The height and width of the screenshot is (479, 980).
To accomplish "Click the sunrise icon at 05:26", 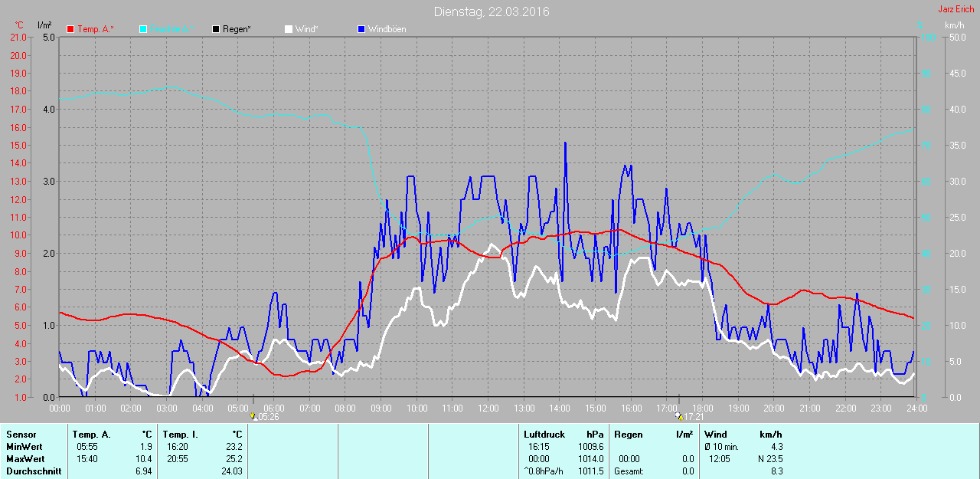I will click(x=253, y=416).
